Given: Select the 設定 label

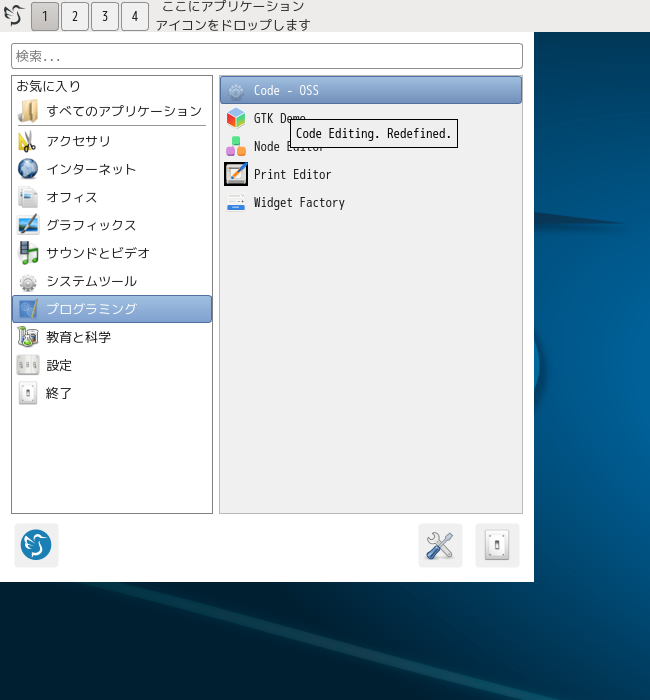Looking at the screenshot, I should tap(59, 365).
